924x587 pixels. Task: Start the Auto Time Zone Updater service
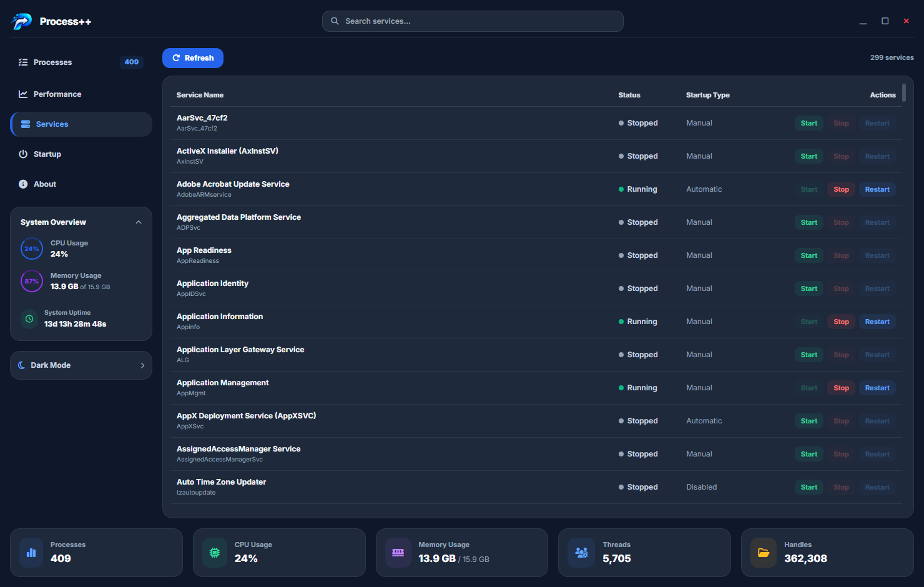(809, 487)
